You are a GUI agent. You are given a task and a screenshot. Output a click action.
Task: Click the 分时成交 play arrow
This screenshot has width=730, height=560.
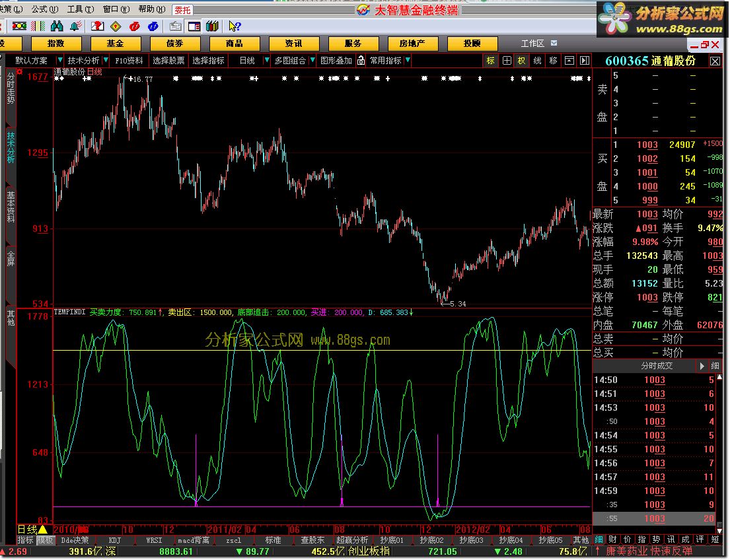(x=701, y=366)
